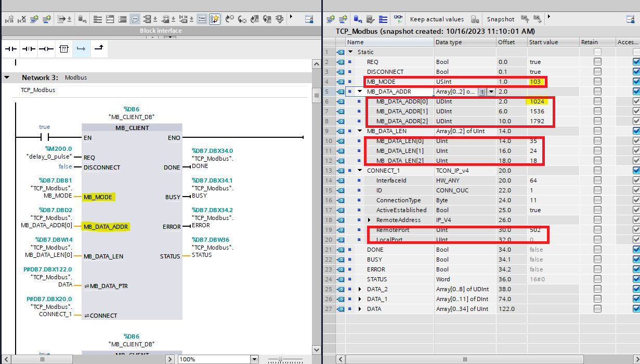The height and width of the screenshot is (364, 640).
Task: Toggle network comments speech-bubble icon
Action: point(135,19)
